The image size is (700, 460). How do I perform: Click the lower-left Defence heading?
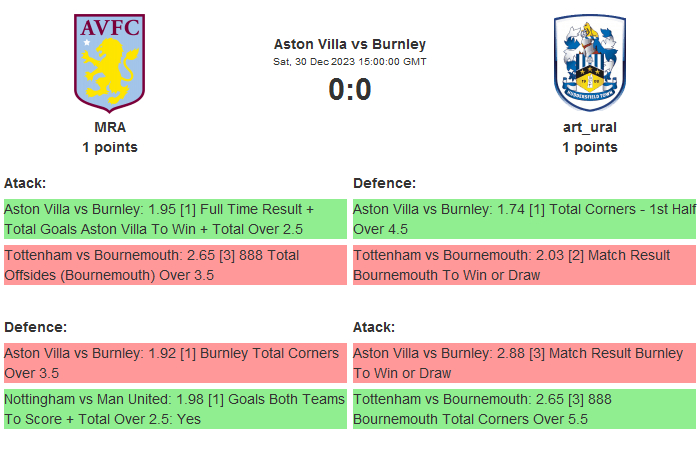[x=35, y=327]
